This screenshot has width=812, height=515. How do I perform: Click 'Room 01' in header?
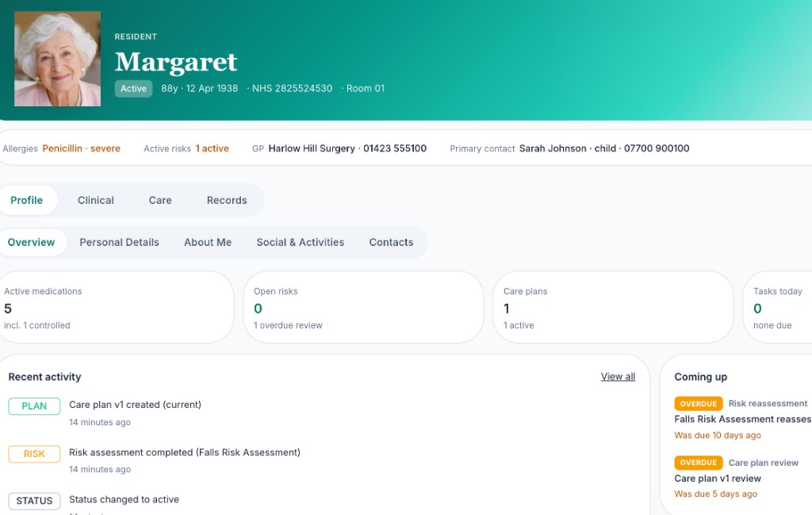tap(366, 89)
